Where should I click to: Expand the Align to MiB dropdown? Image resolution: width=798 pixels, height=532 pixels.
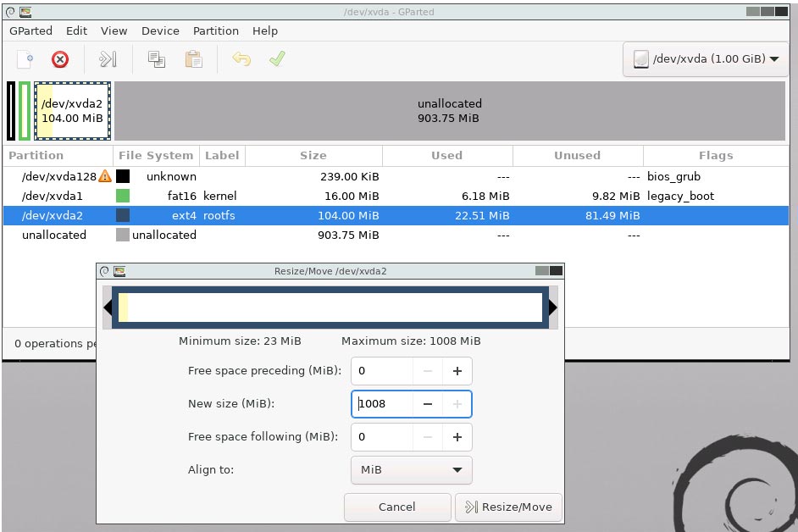[x=411, y=470]
